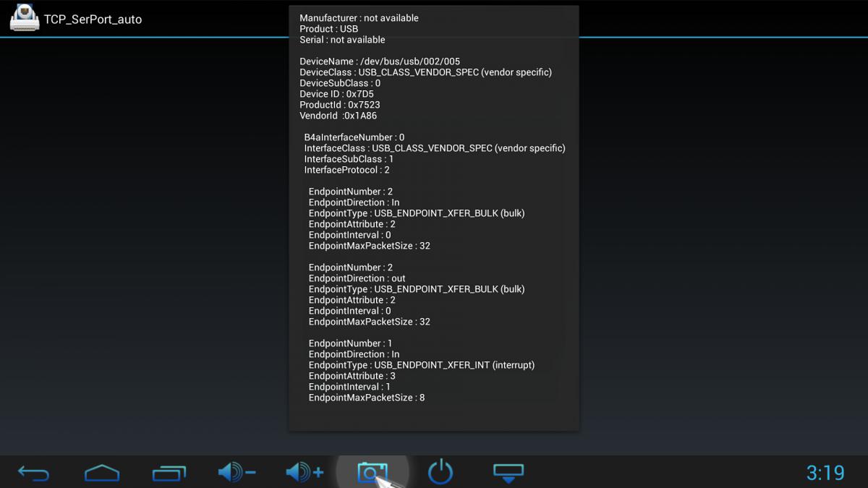The image size is (868, 488).
Task: Raise volume with the speaker plus icon
Action: (305, 473)
